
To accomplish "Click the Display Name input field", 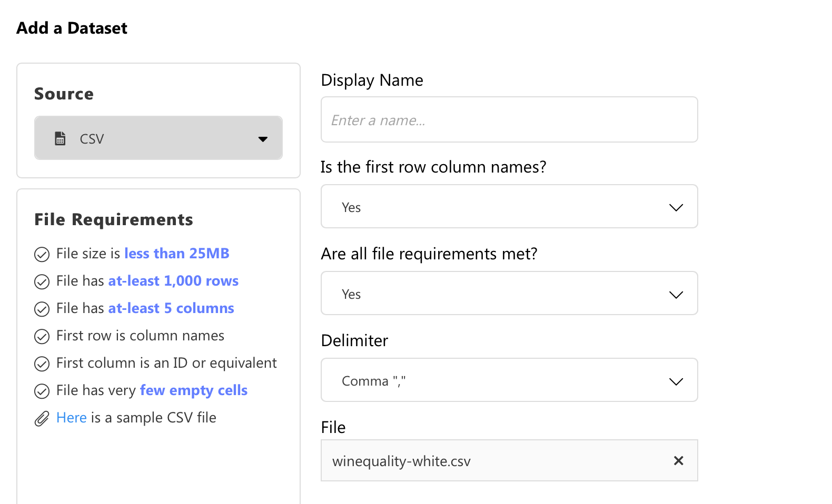I will click(509, 120).
